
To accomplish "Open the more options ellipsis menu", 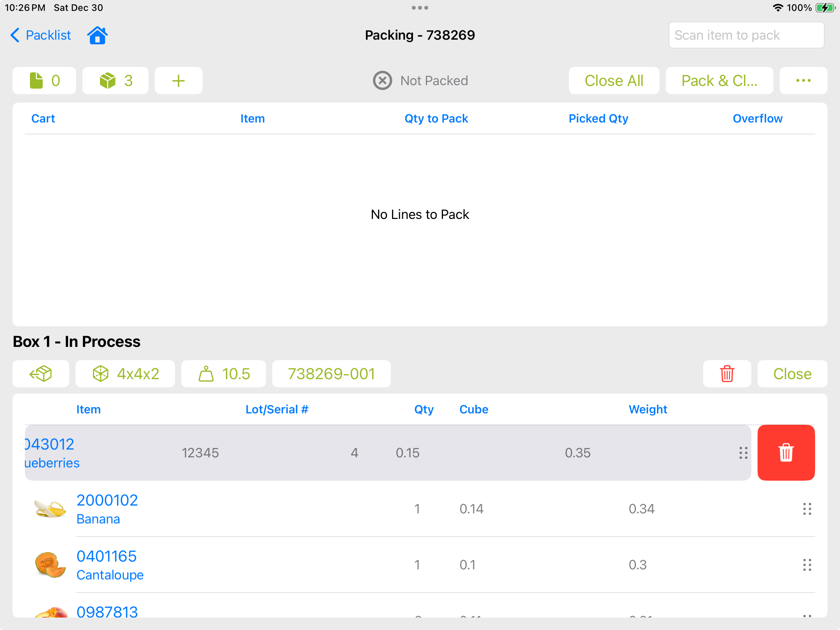I will tap(803, 80).
